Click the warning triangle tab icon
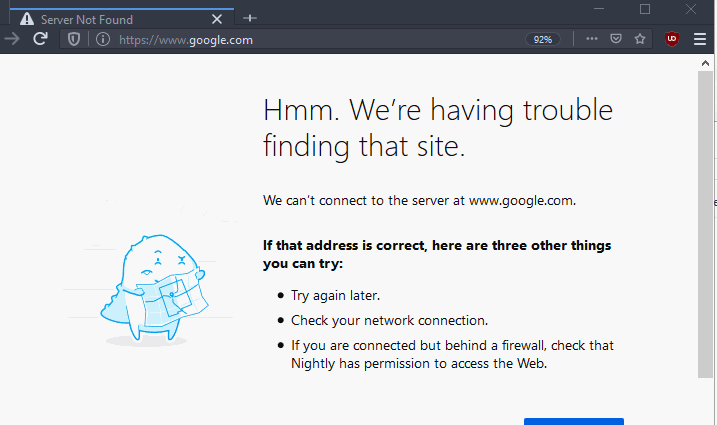This screenshot has height=425, width=717. 27,19
